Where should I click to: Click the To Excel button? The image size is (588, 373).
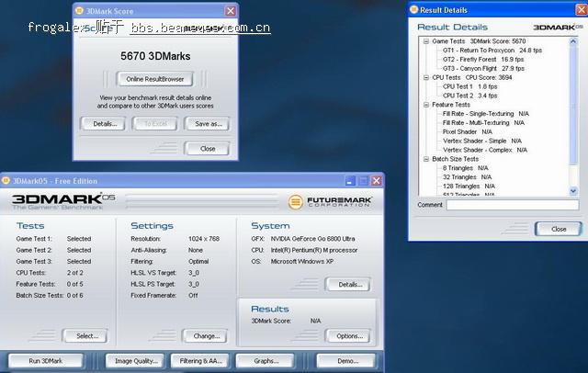[x=155, y=124]
